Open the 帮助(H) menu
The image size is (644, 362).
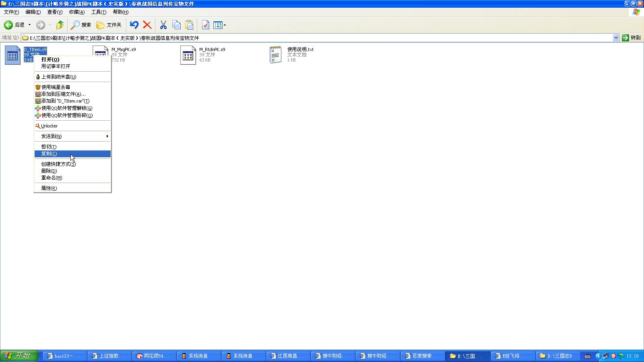(120, 12)
